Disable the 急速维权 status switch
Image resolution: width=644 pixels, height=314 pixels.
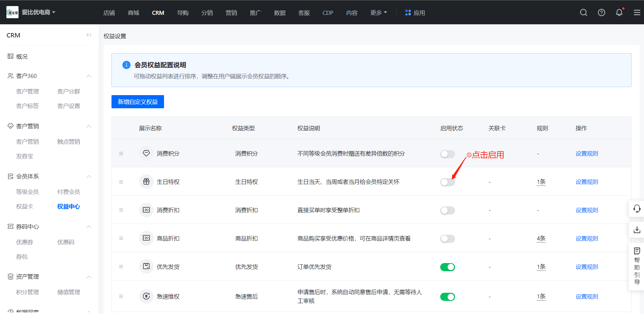click(x=447, y=297)
